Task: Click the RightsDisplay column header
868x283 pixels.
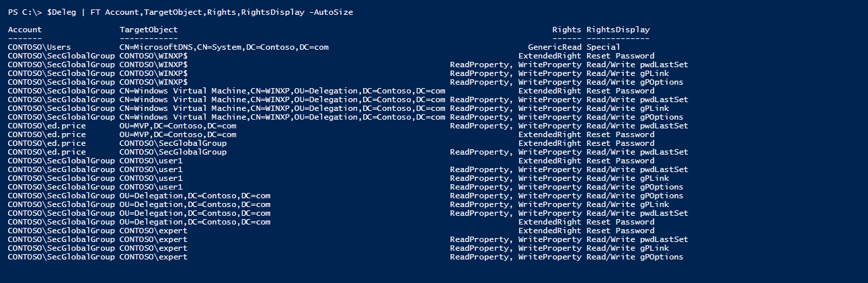Action: click(618, 30)
